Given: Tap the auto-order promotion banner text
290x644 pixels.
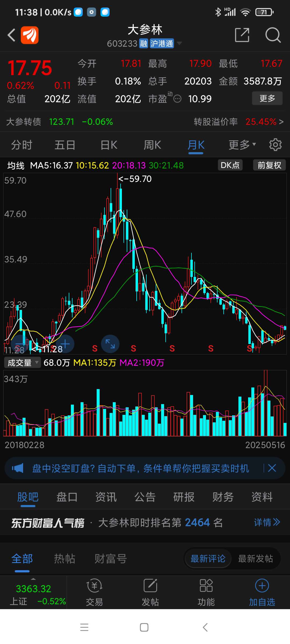Looking at the screenshot, I should 141,468.
